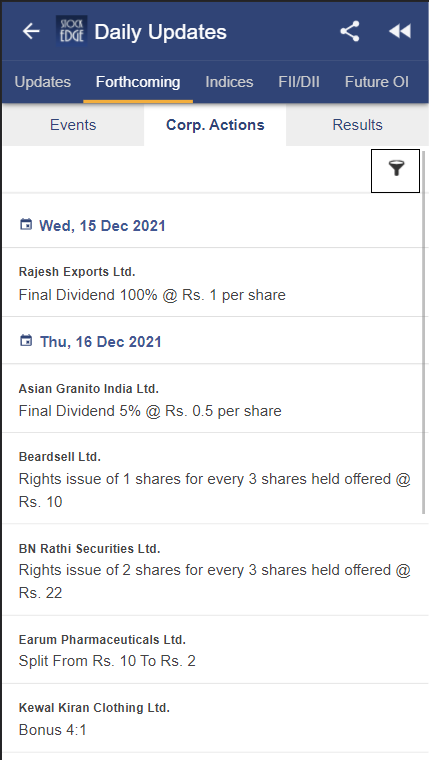This screenshot has width=429, height=760.
Task: Tap the rewind double-arrow icon
Action: 400,32
